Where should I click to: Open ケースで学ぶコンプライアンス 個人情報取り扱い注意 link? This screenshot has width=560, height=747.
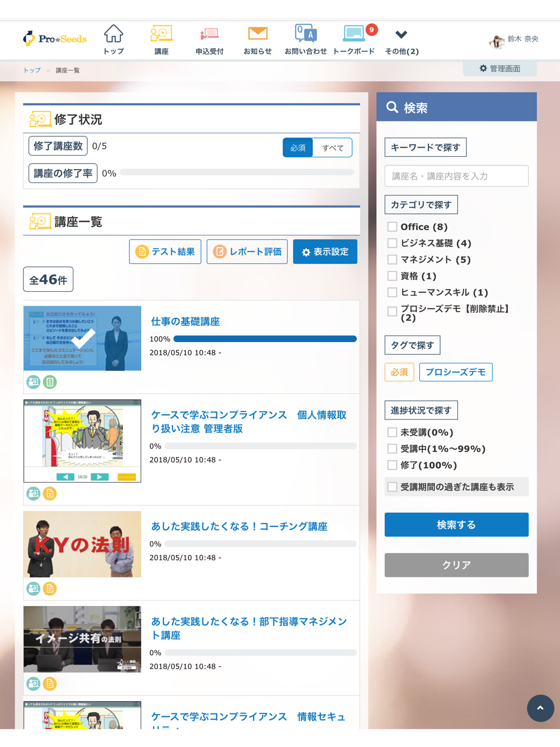click(249, 422)
